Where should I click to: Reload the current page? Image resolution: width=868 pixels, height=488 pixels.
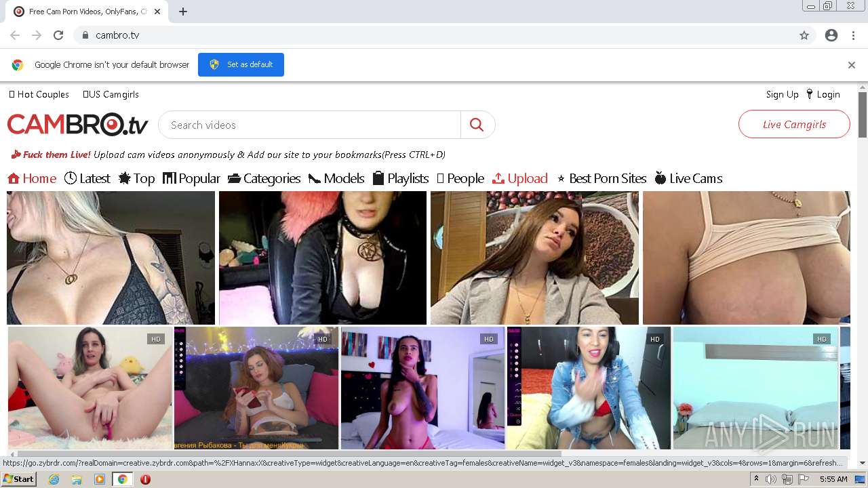[58, 35]
